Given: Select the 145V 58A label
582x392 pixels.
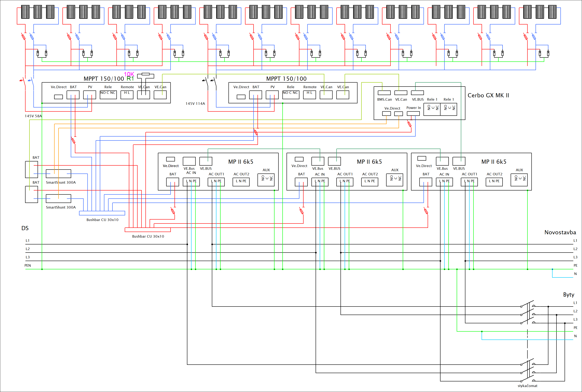Looking at the screenshot, I should [33, 116].
